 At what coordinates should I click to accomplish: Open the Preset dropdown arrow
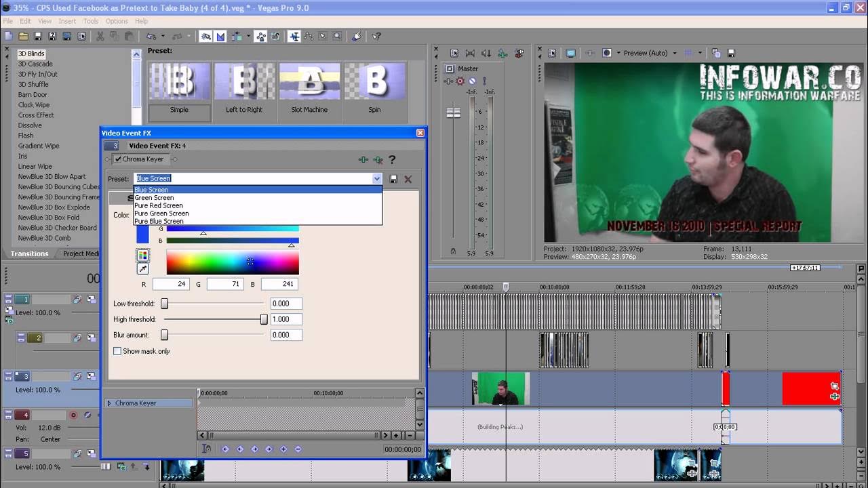coord(377,179)
